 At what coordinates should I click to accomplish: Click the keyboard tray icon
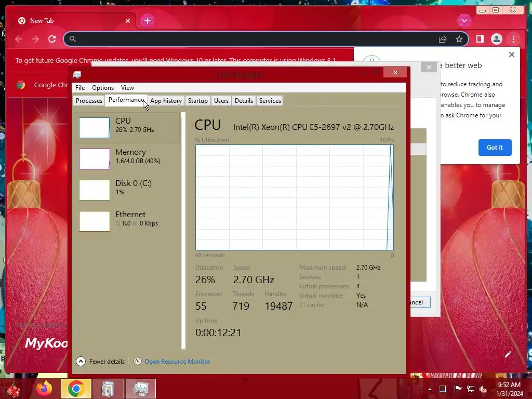pos(443,389)
